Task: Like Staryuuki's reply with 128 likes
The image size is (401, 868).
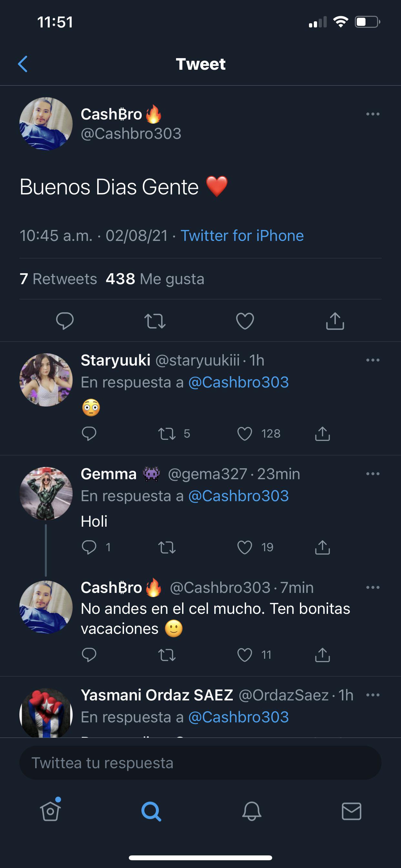Action: click(x=245, y=434)
